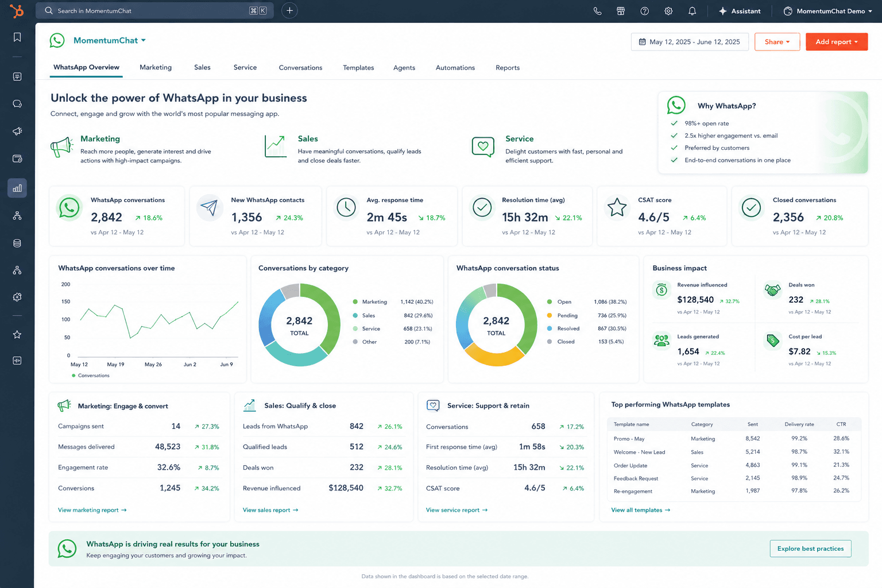This screenshot has width=882, height=588.
Task: Sort by Delivery rate column header
Action: pos(799,424)
